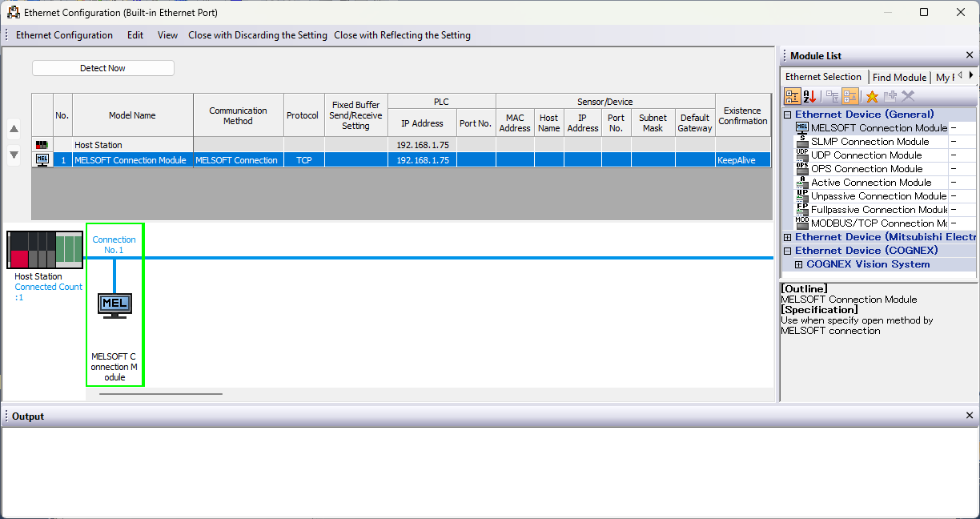Expand the COGNEX Vision System node

tap(798, 264)
